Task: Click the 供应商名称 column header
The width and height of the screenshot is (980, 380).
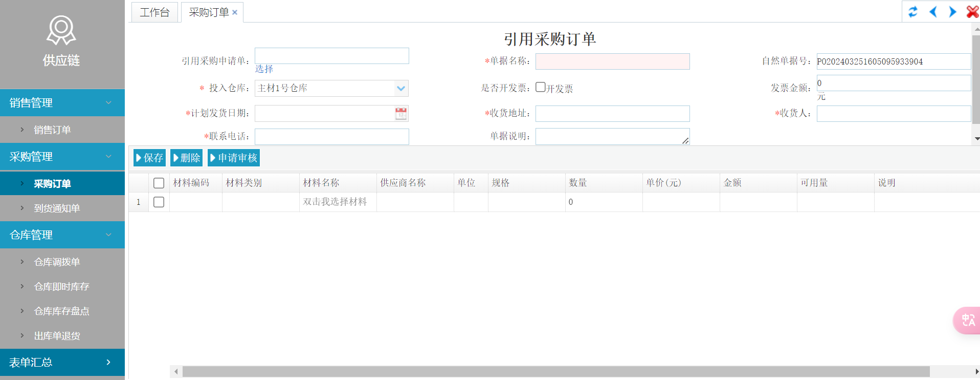Action: 415,183
